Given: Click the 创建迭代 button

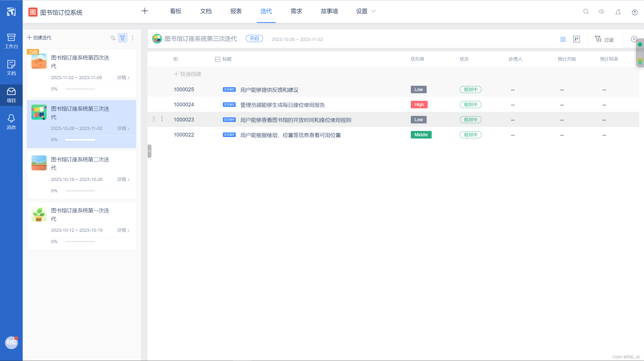Looking at the screenshot, I should pyautogui.click(x=39, y=38).
